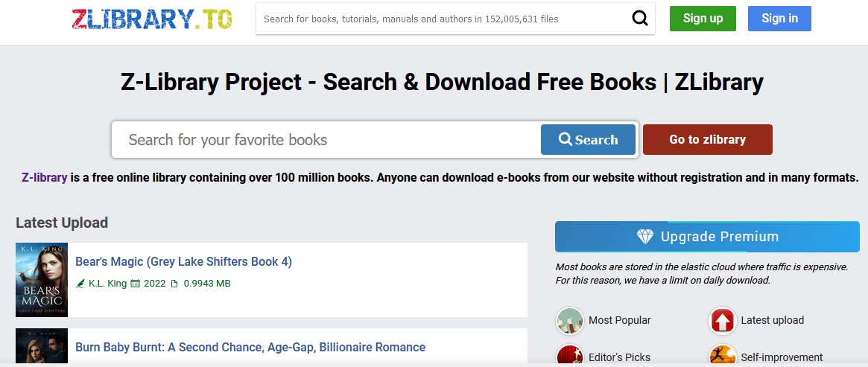Click the K.L. King author link
Viewport: 868px width, 367px height.
[107, 284]
